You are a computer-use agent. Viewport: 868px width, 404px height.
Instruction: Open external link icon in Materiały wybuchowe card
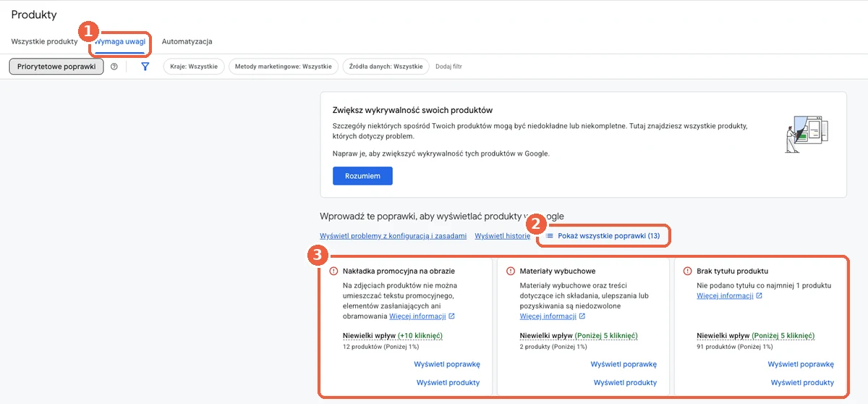(582, 316)
